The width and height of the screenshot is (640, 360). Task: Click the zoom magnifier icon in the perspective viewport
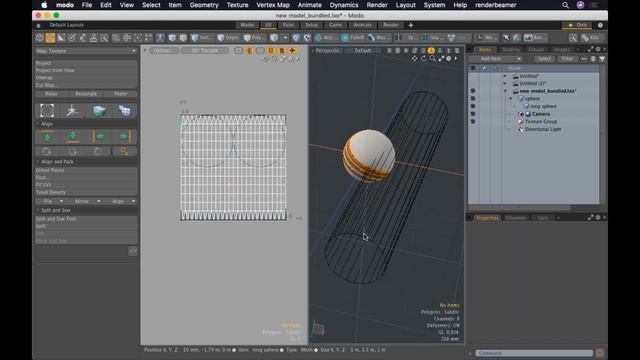coord(432,59)
